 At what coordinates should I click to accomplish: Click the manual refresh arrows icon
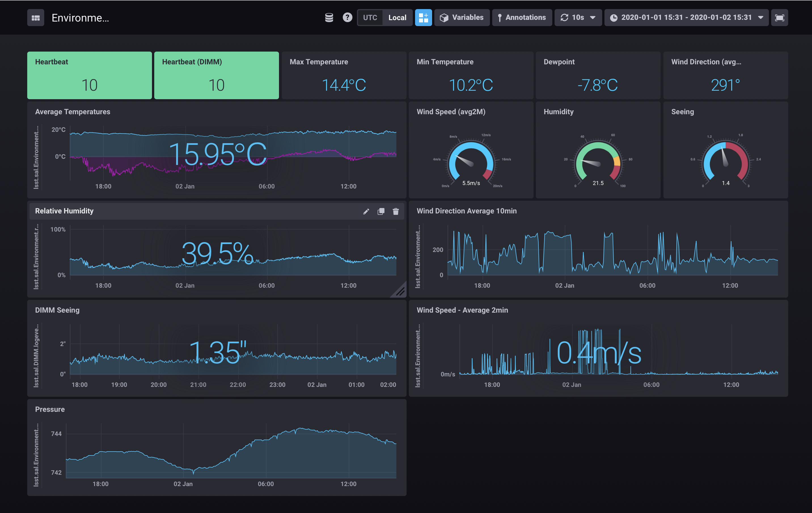tap(564, 18)
